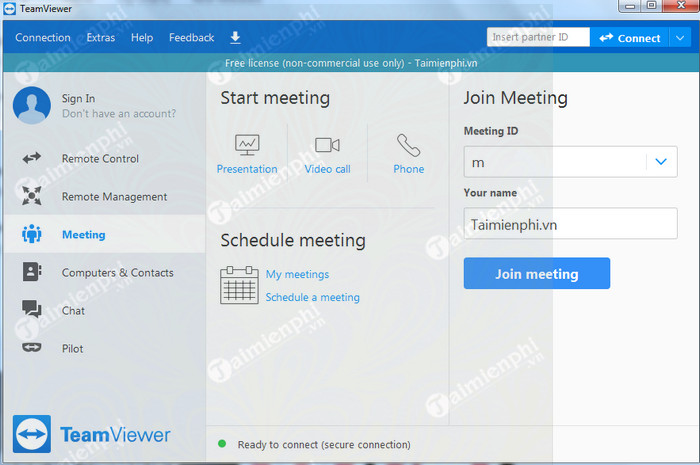The height and width of the screenshot is (465, 700).
Task: Open the My meetings link
Action: [x=297, y=274]
